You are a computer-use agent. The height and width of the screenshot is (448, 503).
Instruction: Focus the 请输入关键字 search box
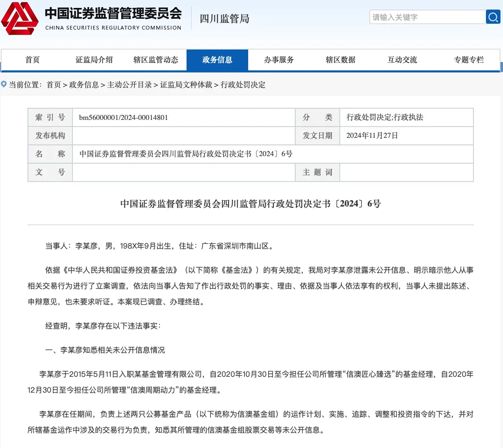click(x=427, y=17)
